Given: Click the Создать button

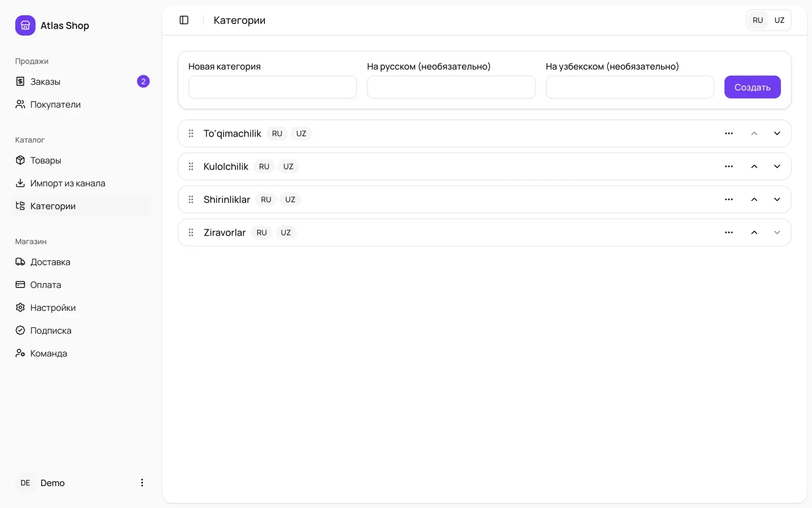Looking at the screenshot, I should click(x=752, y=87).
